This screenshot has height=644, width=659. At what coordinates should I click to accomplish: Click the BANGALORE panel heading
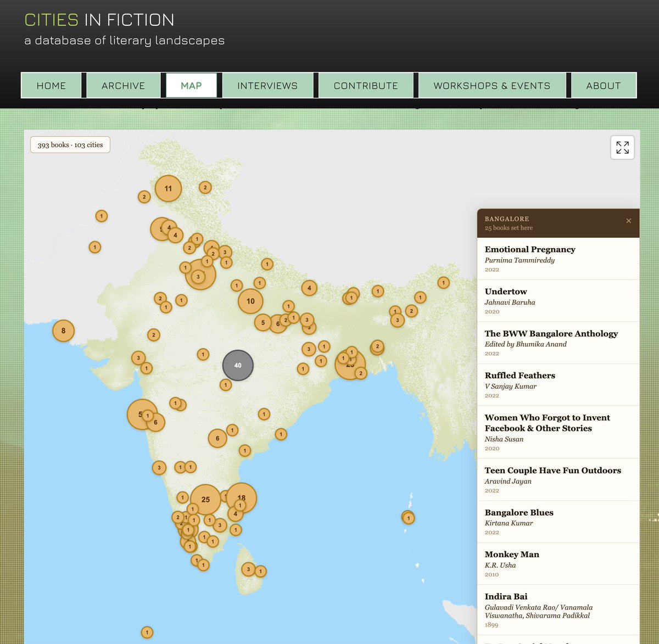tap(507, 219)
